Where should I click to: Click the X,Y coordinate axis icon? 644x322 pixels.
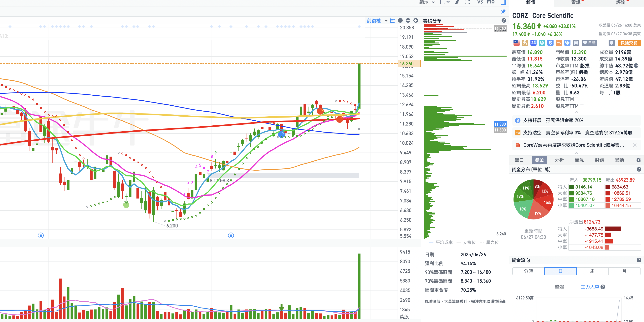click(x=392, y=20)
